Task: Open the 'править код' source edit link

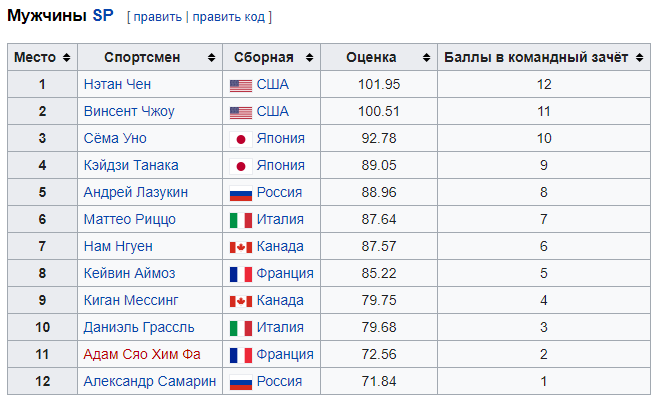Action: pos(229,17)
